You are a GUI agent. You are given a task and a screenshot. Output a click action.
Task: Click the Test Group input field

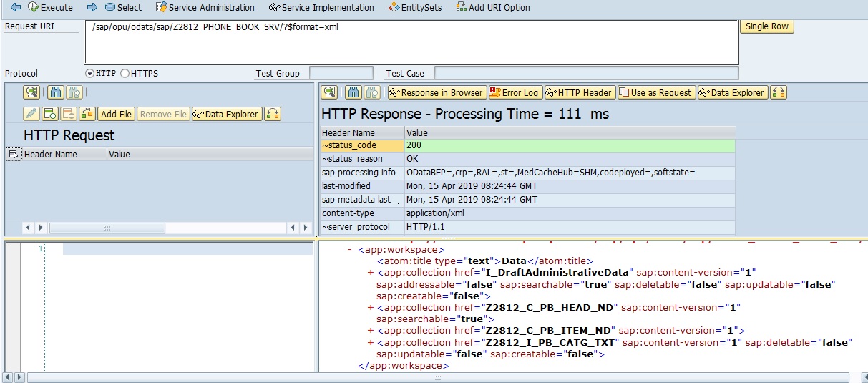click(341, 73)
